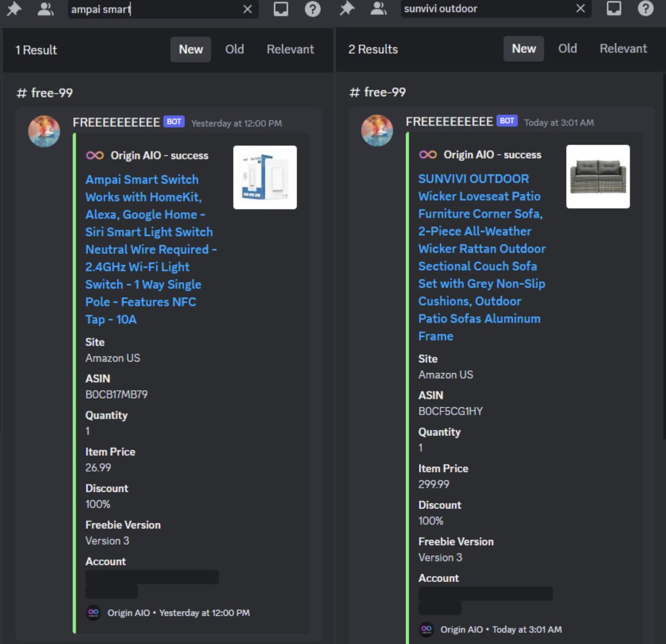Screen dimensions: 666x644
Task: Click 'Today at 3:01 AM' message timestamp
Action: tap(559, 123)
